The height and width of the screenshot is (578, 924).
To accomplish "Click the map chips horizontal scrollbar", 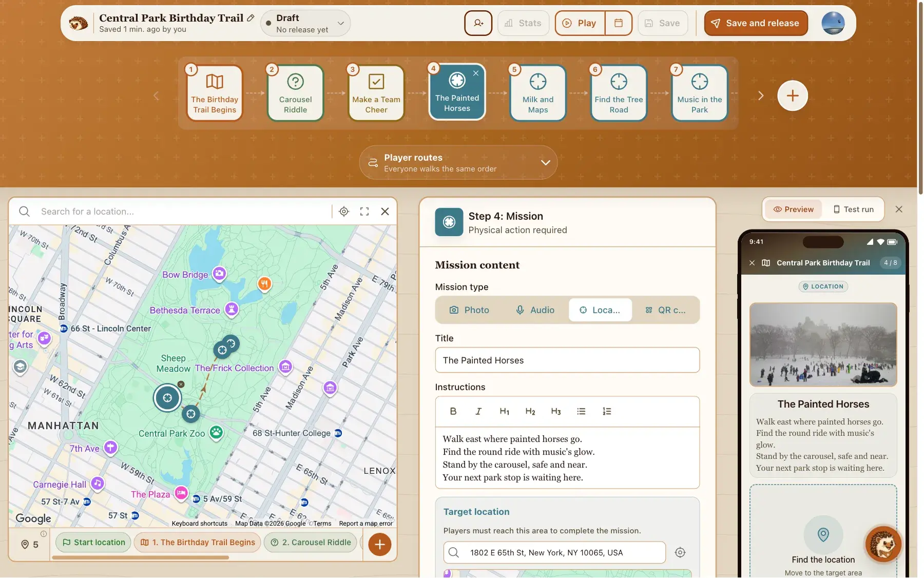I will pyautogui.click(x=140, y=557).
